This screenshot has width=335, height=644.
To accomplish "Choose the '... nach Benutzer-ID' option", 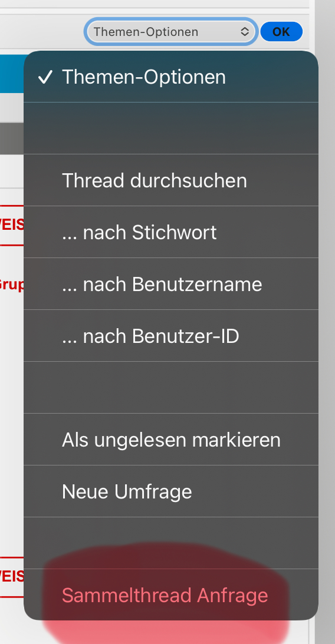I will coord(171,336).
